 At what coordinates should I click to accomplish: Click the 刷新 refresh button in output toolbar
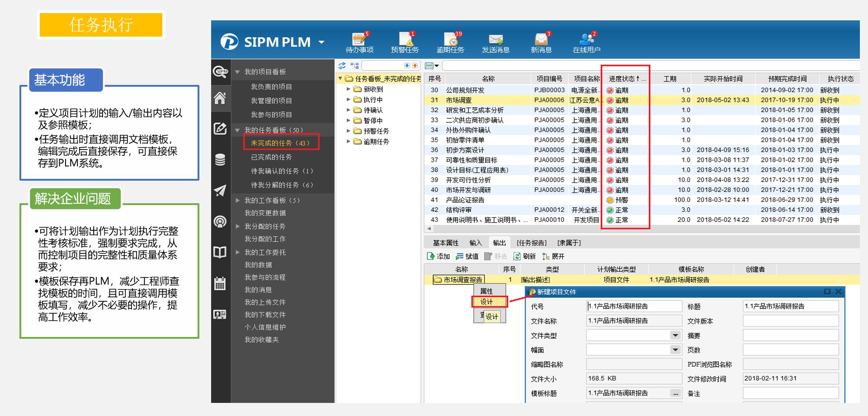click(x=524, y=257)
